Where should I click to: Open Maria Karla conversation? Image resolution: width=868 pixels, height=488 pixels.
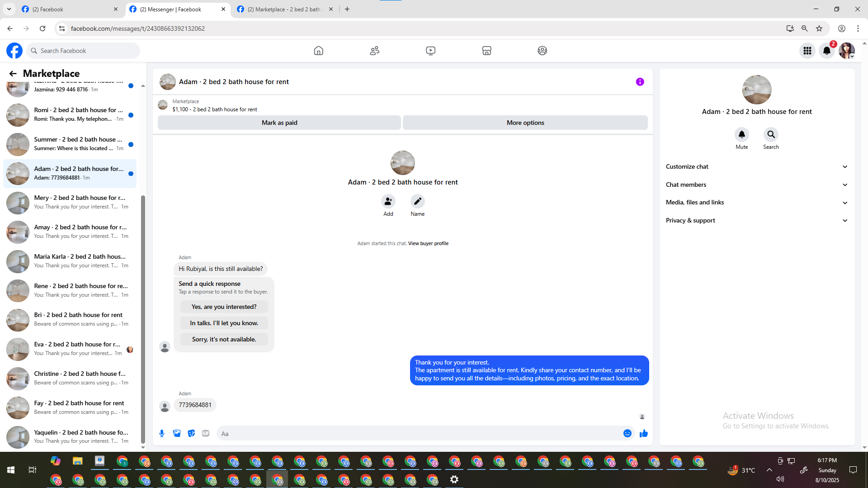(x=70, y=261)
